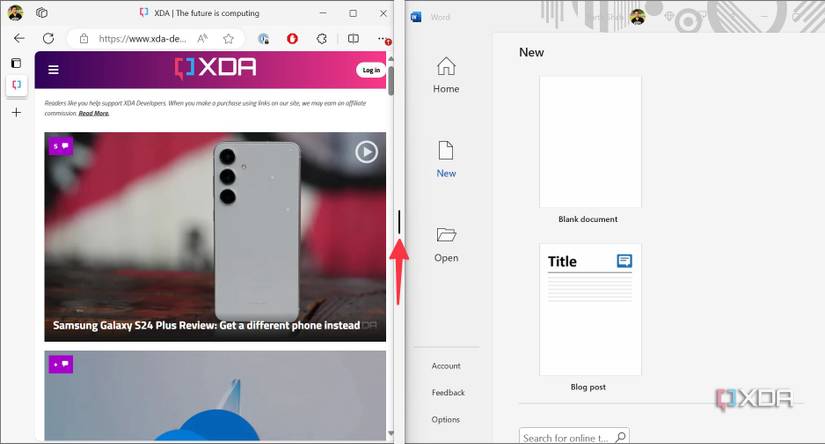Image resolution: width=825 pixels, height=444 pixels.
Task: Open XDA hamburger menu
Action: (x=53, y=69)
